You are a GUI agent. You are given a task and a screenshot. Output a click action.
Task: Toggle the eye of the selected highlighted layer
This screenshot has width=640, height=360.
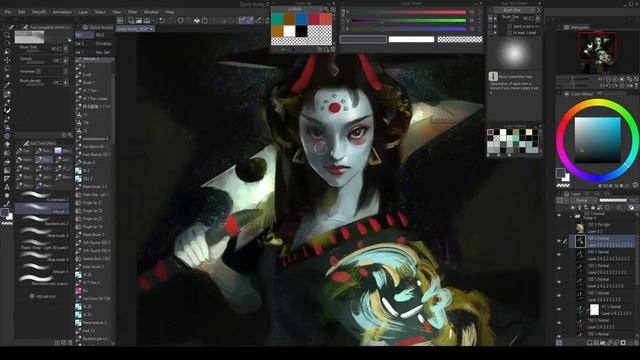click(559, 241)
